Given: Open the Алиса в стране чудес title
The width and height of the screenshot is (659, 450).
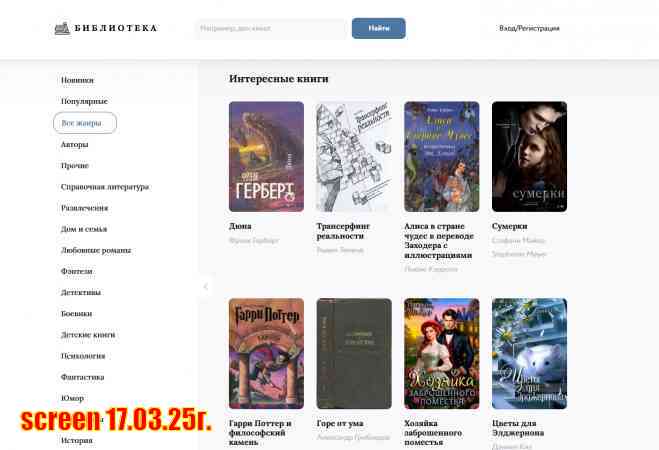Looking at the screenshot, I should pos(439,241).
